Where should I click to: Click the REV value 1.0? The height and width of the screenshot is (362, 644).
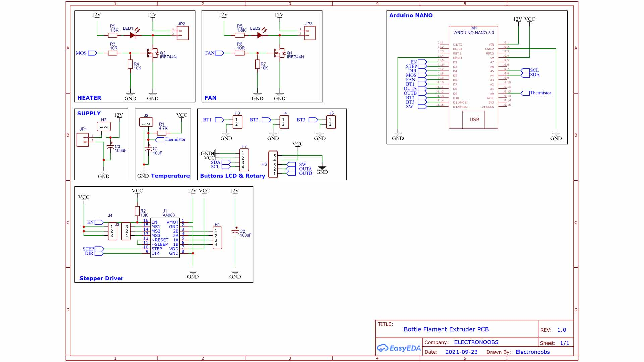point(562,330)
